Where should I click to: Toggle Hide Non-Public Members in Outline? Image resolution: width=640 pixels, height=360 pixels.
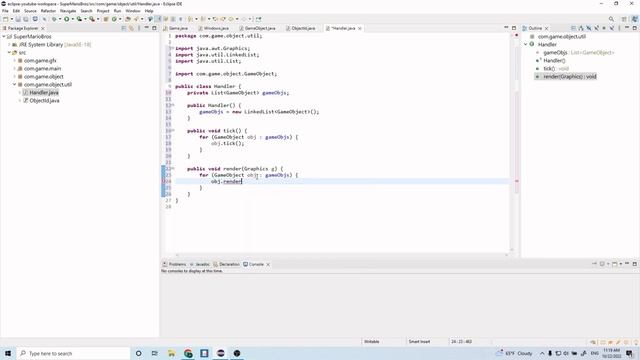(604, 28)
